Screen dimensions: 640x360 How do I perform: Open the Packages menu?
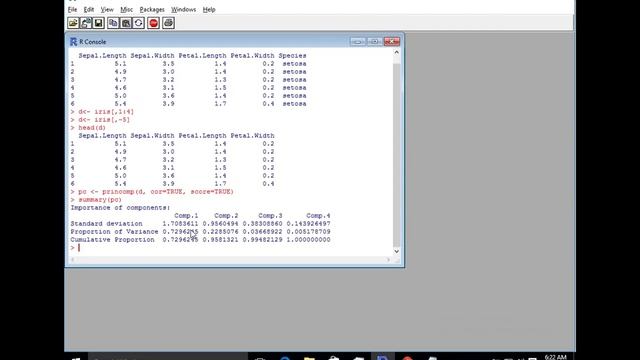pyautogui.click(x=152, y=9)
